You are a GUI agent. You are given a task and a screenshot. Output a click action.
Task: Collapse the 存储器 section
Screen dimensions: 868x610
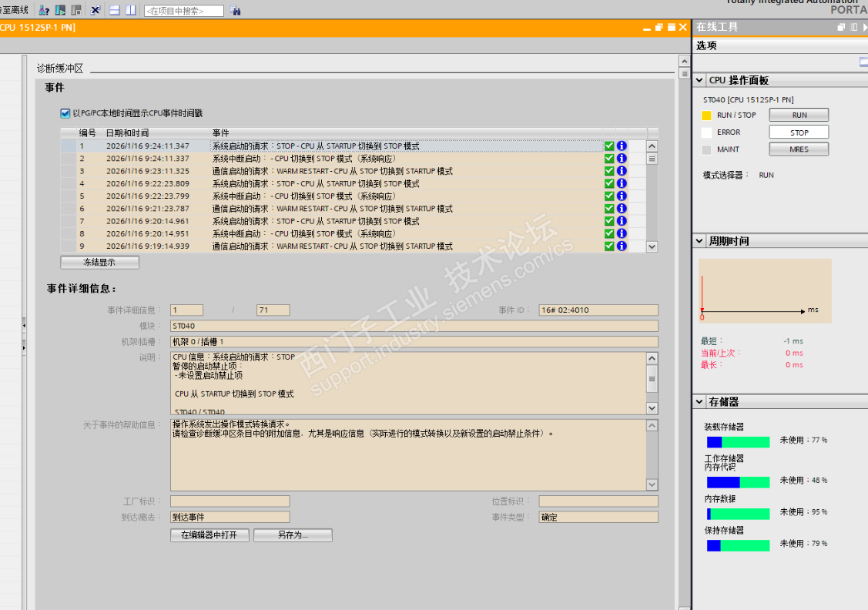(699, 401)
